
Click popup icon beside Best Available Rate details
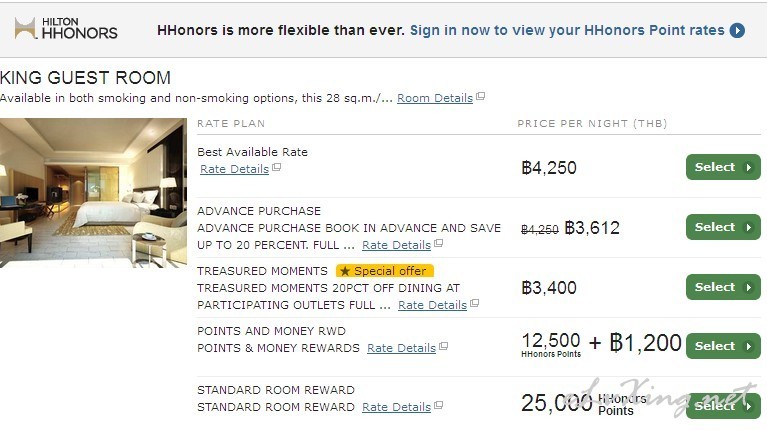pos(276,167)
